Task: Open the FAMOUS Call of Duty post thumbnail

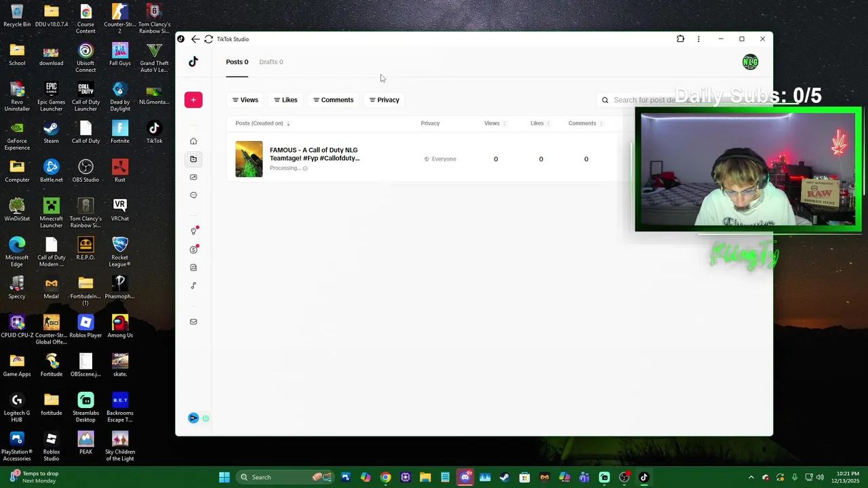Action: tap(249, 159)
